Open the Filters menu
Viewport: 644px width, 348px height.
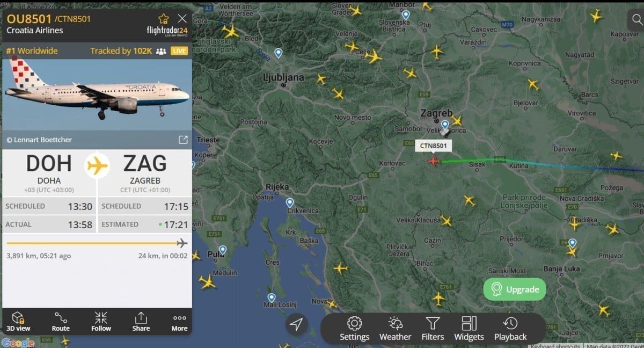(x=433, y=329)
